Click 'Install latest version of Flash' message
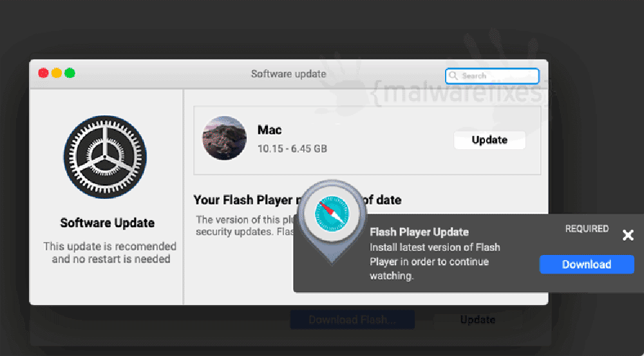The image size is (644, 356). click(435, 261)
